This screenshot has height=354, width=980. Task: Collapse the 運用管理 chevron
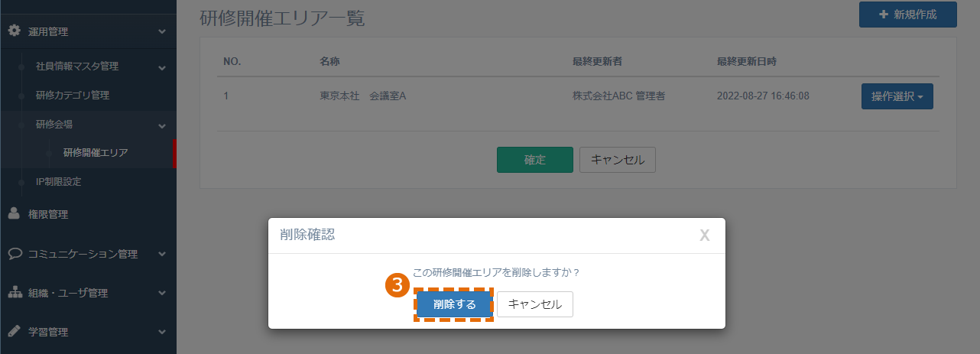(162, 31)
